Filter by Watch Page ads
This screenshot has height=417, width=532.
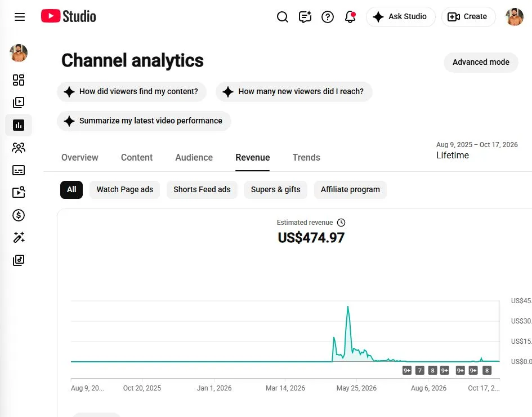tap(125, 190)
